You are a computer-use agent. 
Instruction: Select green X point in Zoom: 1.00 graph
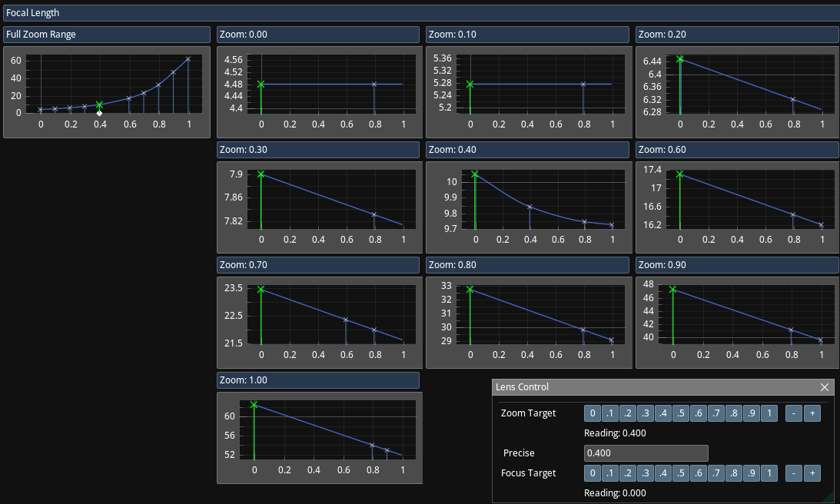254,405
